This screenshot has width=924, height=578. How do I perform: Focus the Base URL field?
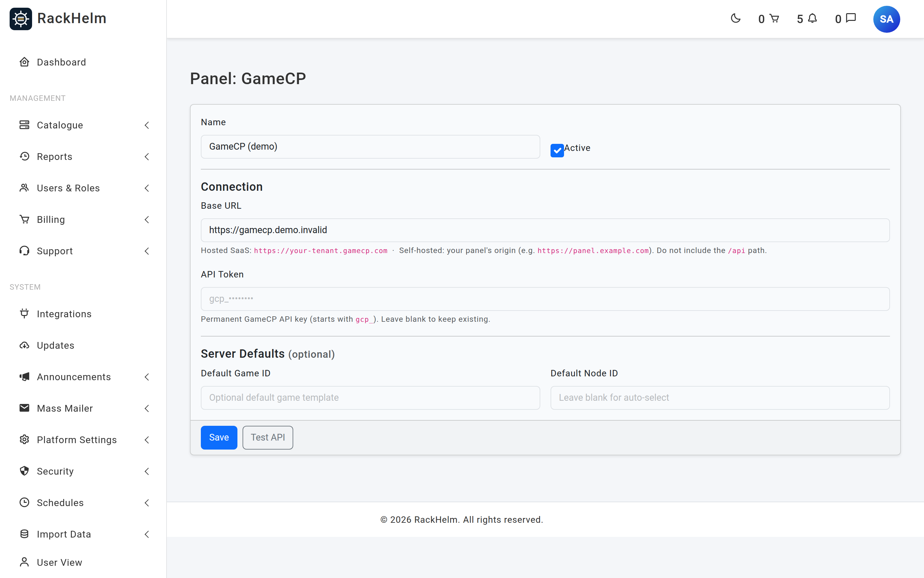coord(545,230)
